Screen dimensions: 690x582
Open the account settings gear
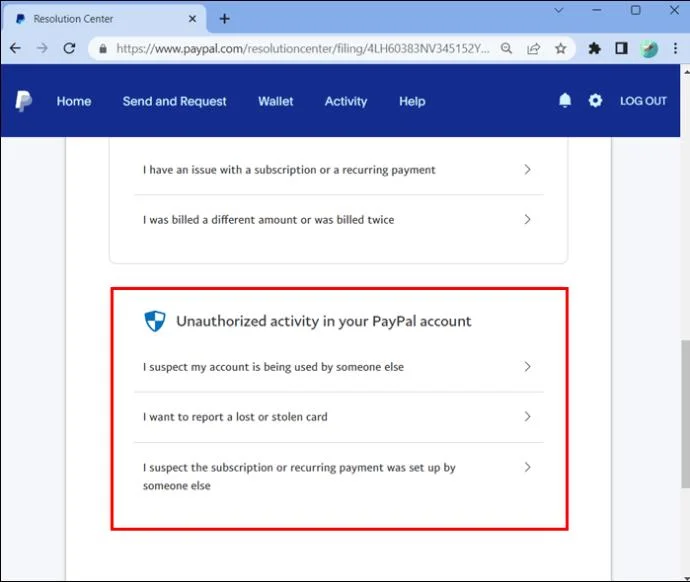point(595,101)
